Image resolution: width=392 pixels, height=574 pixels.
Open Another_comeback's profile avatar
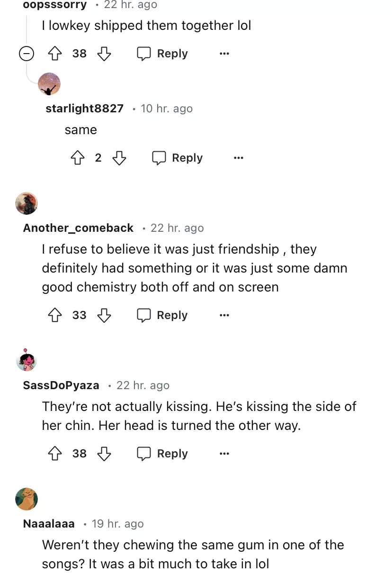click(27, 203)
